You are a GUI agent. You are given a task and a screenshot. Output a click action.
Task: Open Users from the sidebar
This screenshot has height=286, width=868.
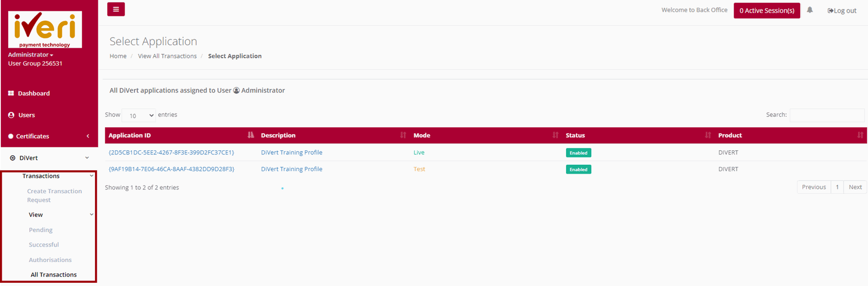tap(27, 115)
